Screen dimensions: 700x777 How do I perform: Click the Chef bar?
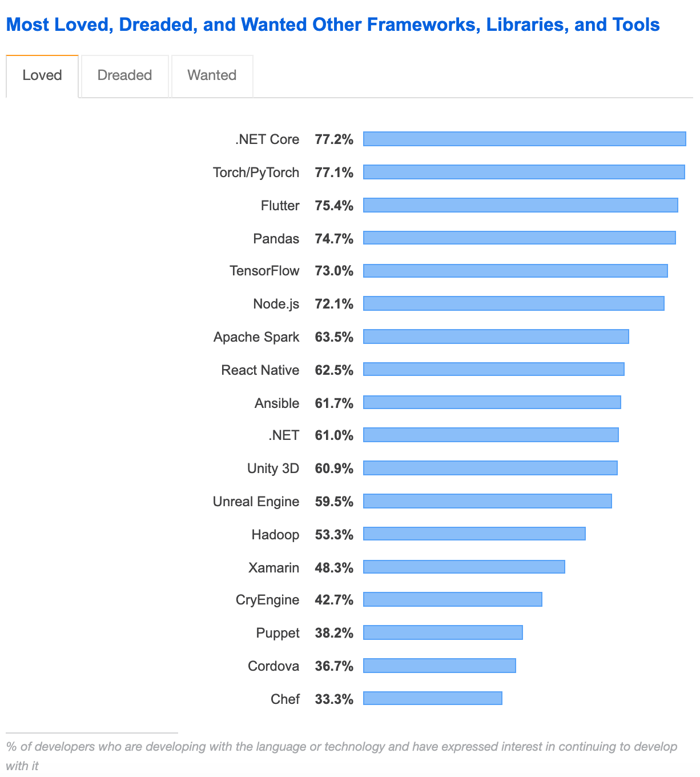pos(432,698)
